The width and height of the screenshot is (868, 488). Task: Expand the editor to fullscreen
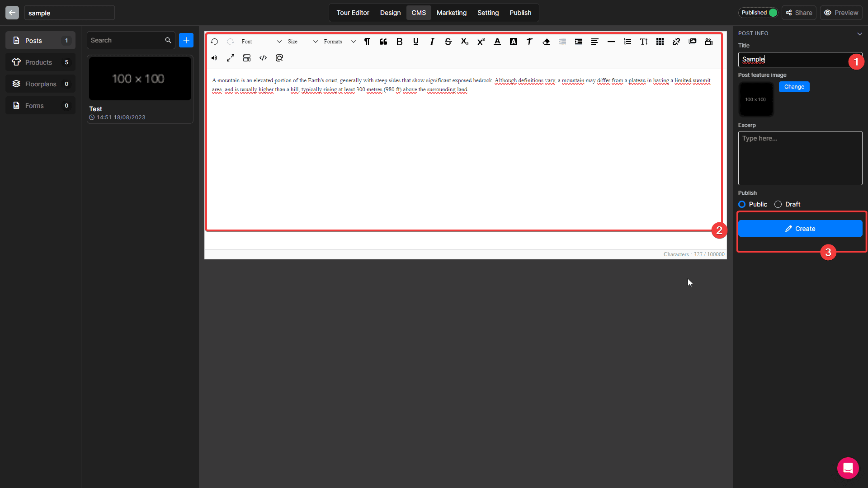tap(231, 58)
